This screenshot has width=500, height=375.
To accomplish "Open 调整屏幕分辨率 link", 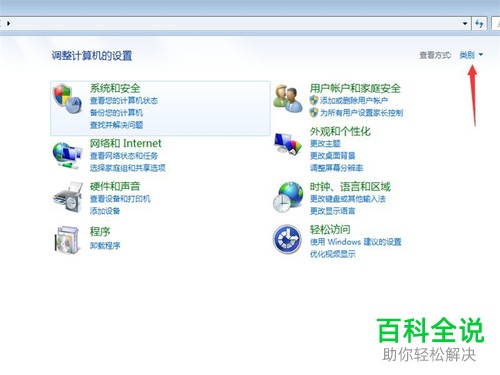I will pyautogui.click(x=336, y=168).
